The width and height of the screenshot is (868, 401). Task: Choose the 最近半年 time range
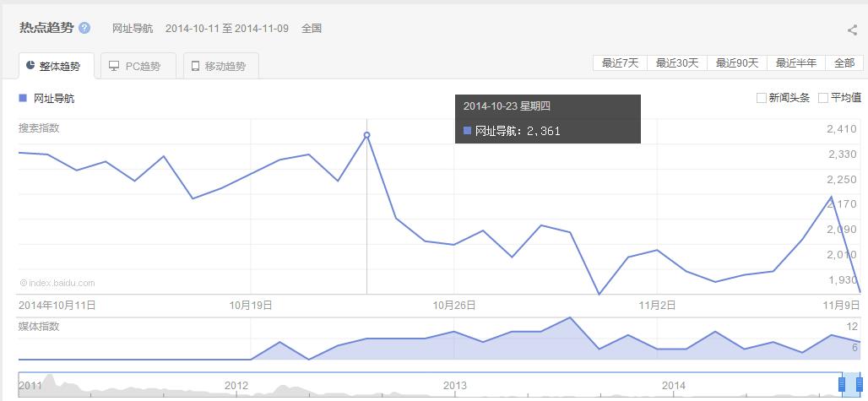796,63
